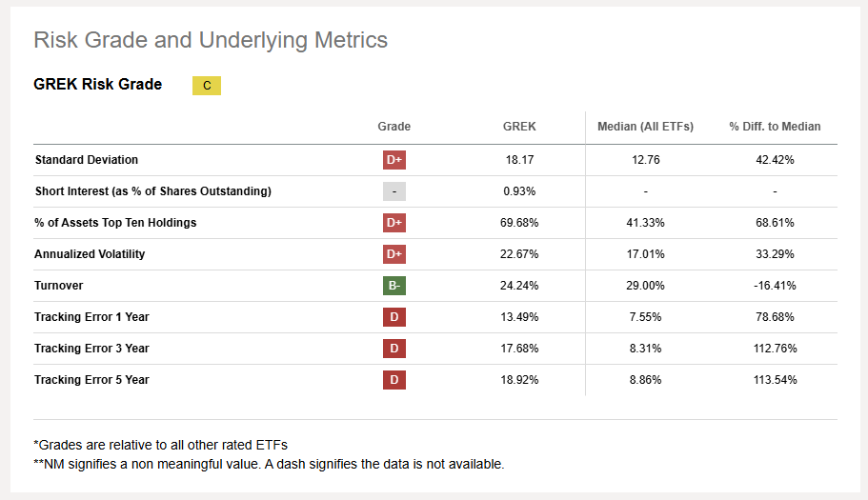Click the Risk Grade and Underlying Metrics heading
The width and height of the screenshot is (868, 500).
coord(211,40)
